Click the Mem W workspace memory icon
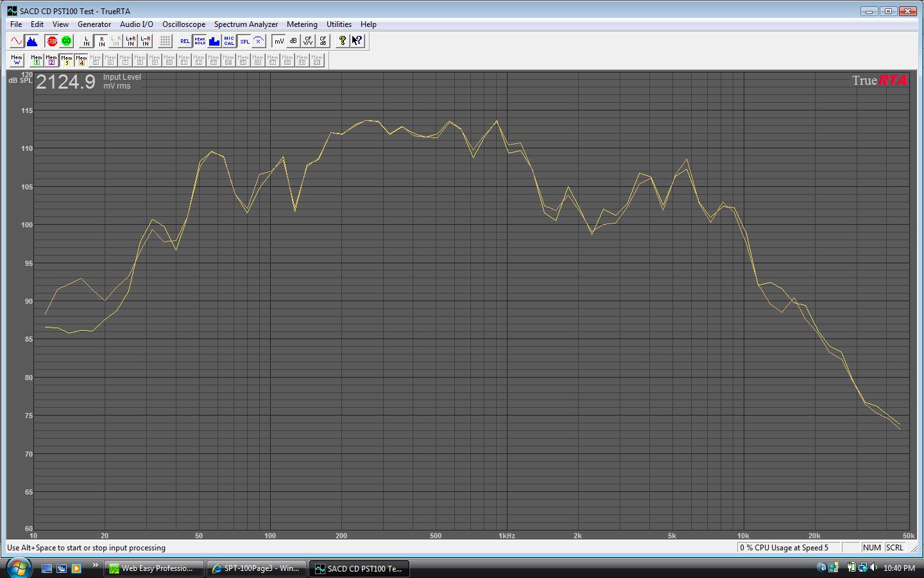The image size is (924, 578). pos(17,60)
